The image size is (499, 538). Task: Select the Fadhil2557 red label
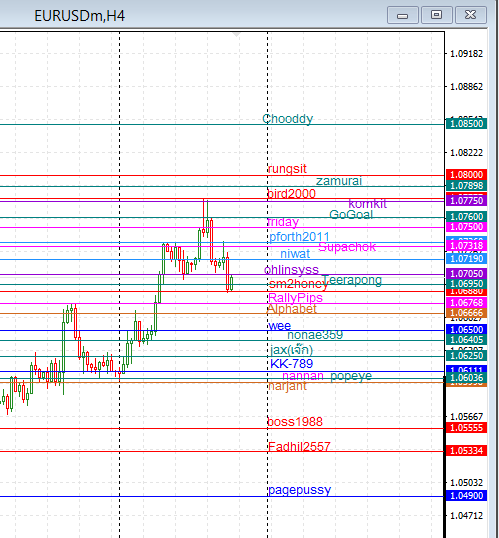point(299,446)
